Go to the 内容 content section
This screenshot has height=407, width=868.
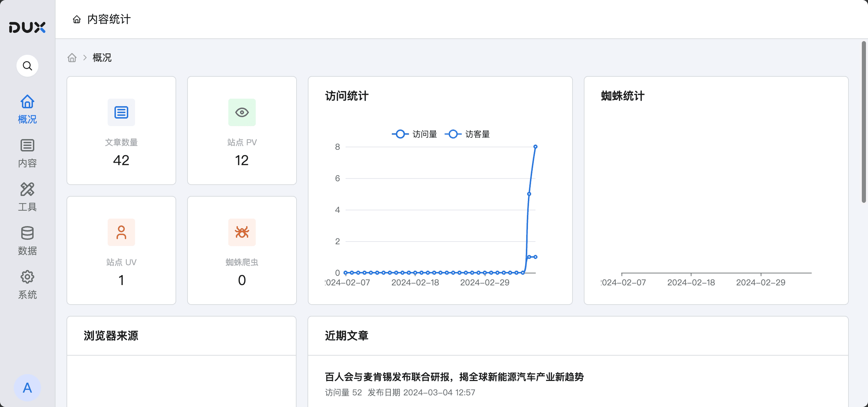27,153
